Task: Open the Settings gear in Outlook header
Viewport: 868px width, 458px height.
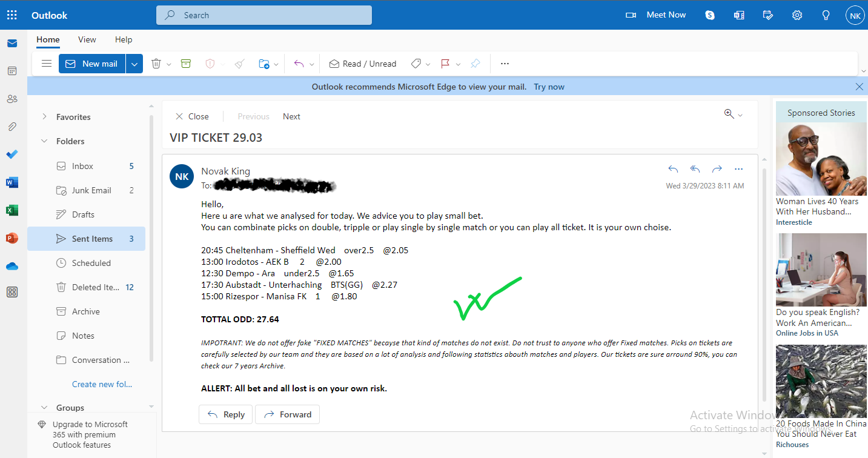Action: (x=797, y=15)
